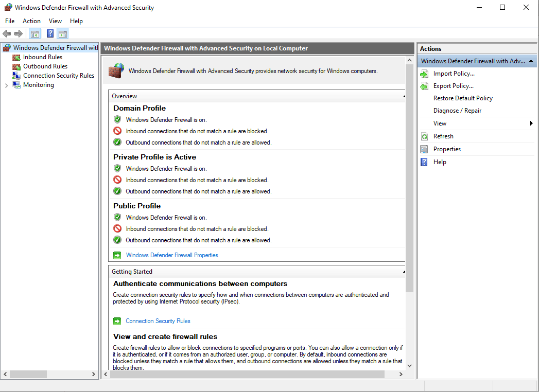539x392 pixels.
Task: Click 'Authenticate communications between computers' heading
Action: (200, 284)
